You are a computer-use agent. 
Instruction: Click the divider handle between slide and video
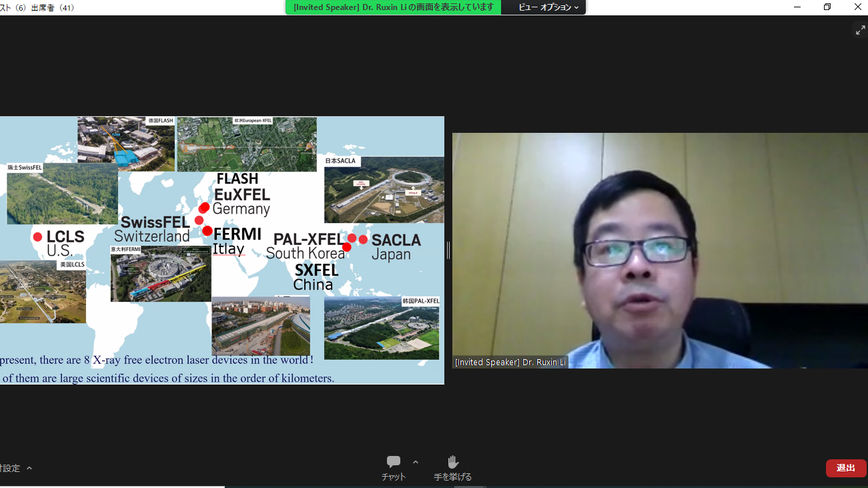coord(448,250)
